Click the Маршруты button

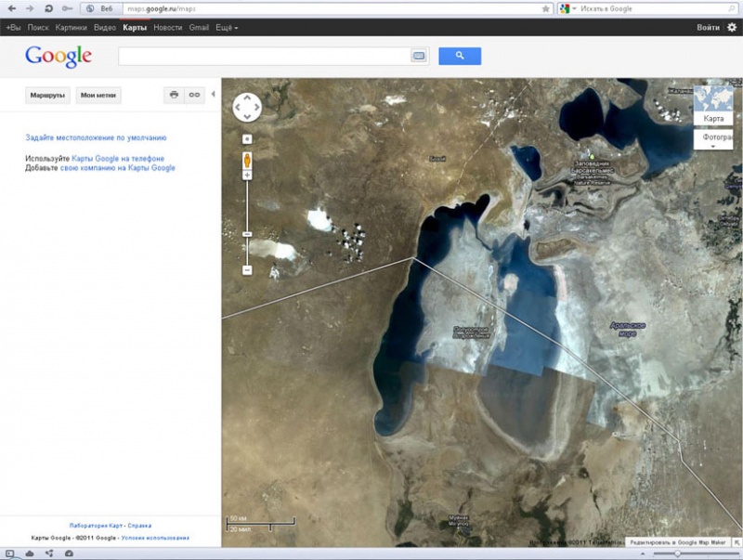point(47,96)
